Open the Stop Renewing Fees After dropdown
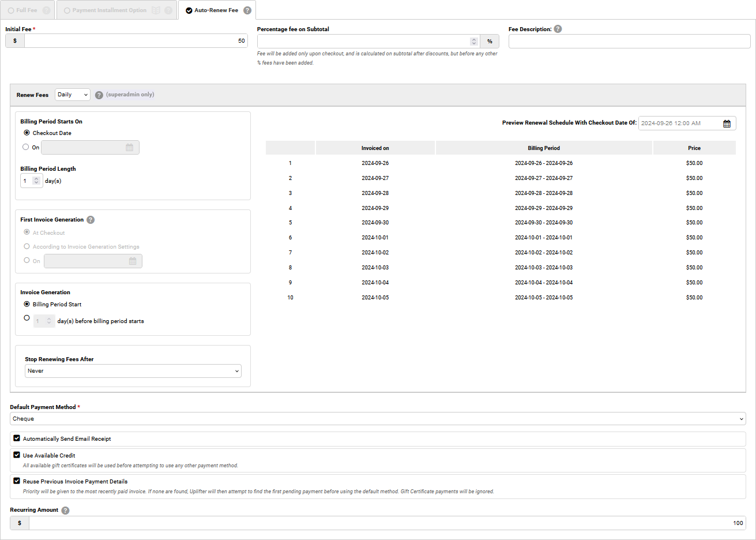 (133, 370)
